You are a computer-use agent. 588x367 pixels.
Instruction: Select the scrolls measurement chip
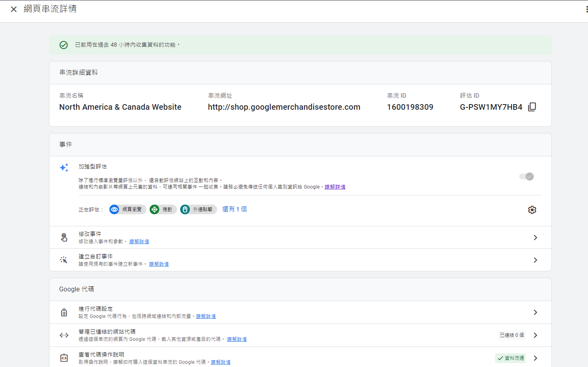(163, 209)
